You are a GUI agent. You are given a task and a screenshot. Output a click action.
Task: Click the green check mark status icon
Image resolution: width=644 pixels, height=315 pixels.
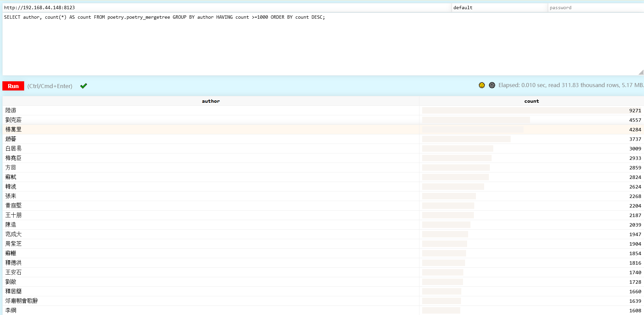(84, 86)
